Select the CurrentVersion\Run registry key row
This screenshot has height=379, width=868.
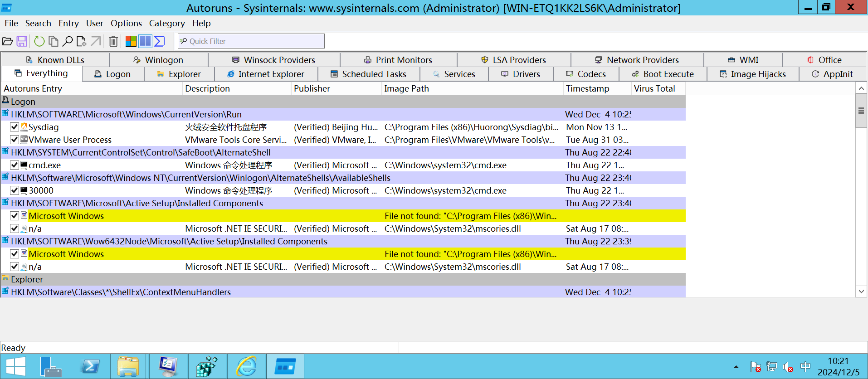pyautogui.click(x=343, y=114)
